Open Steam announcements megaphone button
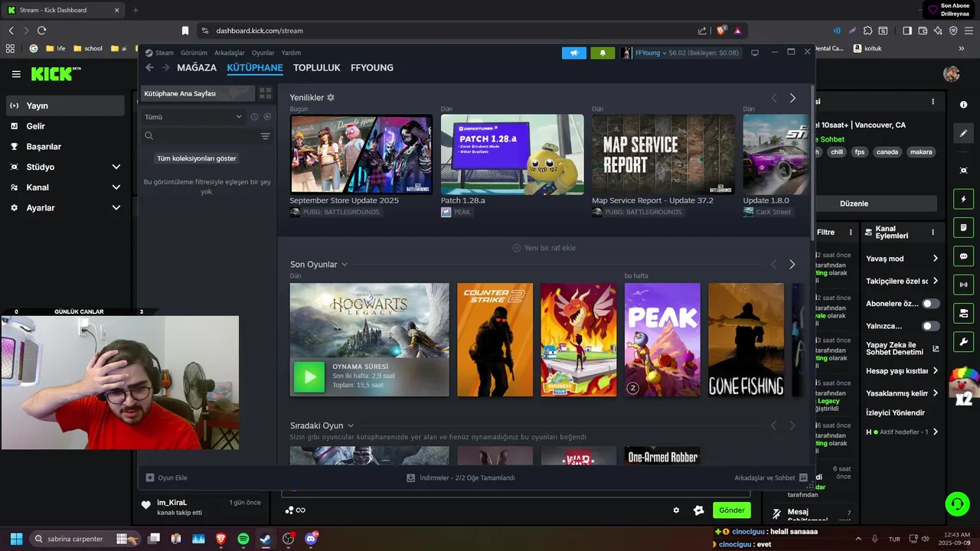The height and width of the screenshot is (551, 980). [x=573, y=53]
